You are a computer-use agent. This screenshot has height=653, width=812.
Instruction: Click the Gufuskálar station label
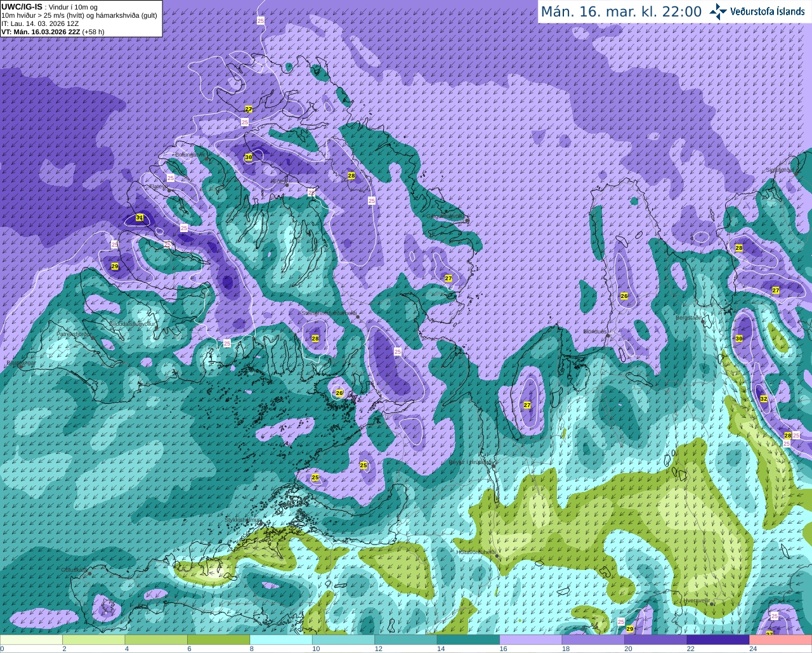[x=74, y=569]
